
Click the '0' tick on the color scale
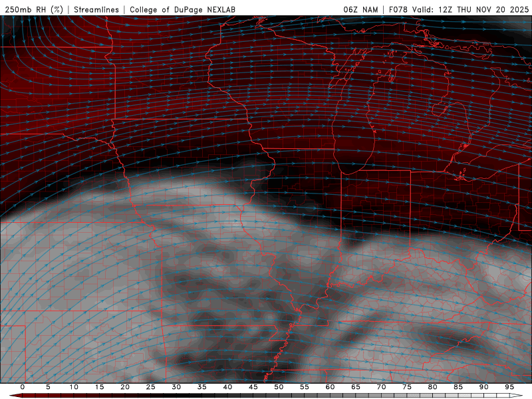[x=23, y=387]
